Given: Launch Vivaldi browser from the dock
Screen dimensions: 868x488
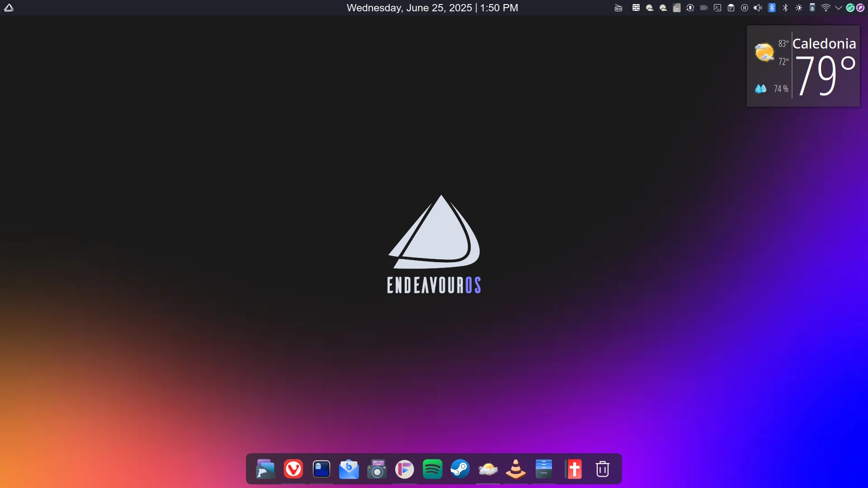Looking at the screenshot, I should (x=293, y=469).
